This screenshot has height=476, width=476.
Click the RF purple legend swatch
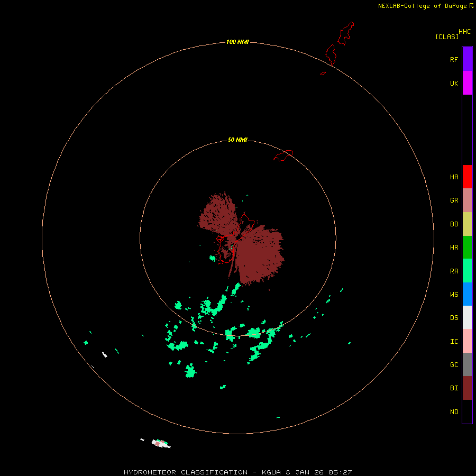click(x=467, y=59)
